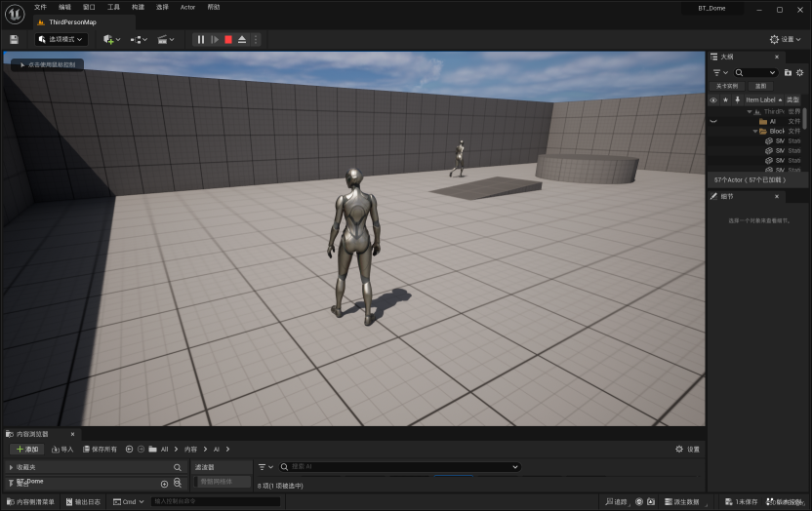Select the 大纲 outliner tab
This screenshot has width=812, height=511.
pos(726,57)
